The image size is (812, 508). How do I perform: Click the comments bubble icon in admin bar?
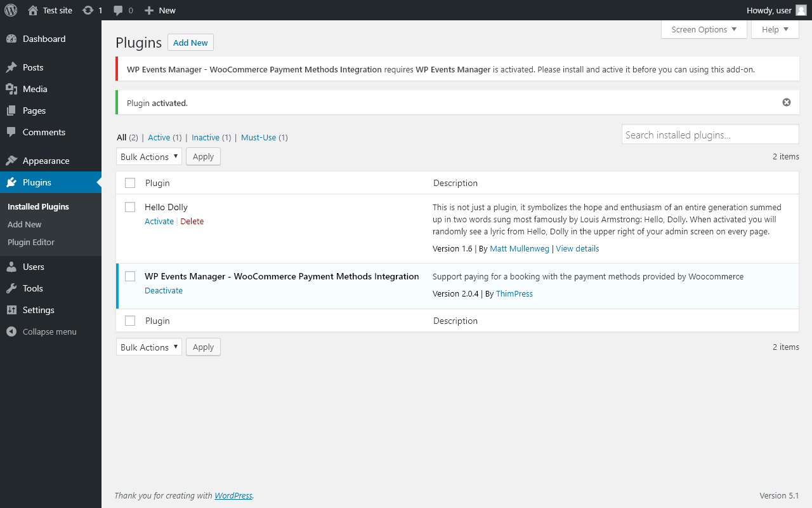click(118, 10)
